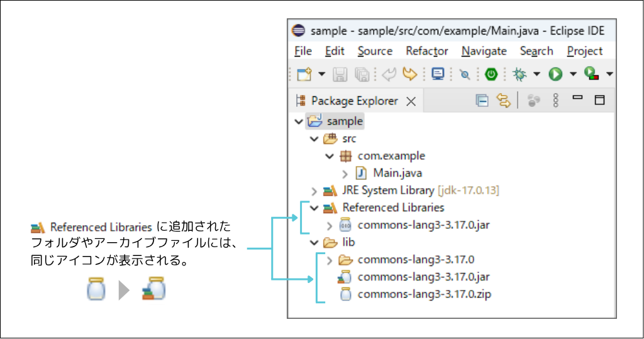This screenshot has height=339, width=644.
Task: Close the Package Explorer view
Action: pos(411,101)
